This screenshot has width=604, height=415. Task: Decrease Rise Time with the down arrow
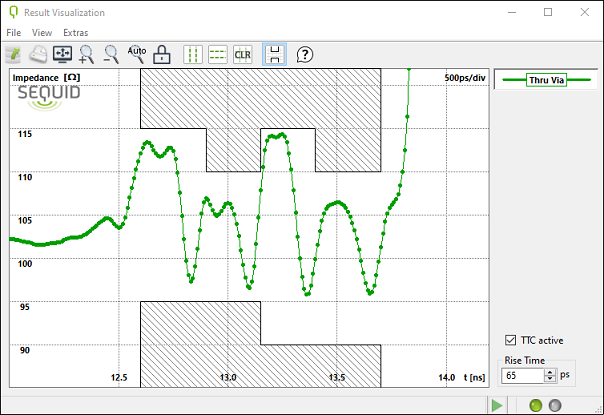(549, 380)
